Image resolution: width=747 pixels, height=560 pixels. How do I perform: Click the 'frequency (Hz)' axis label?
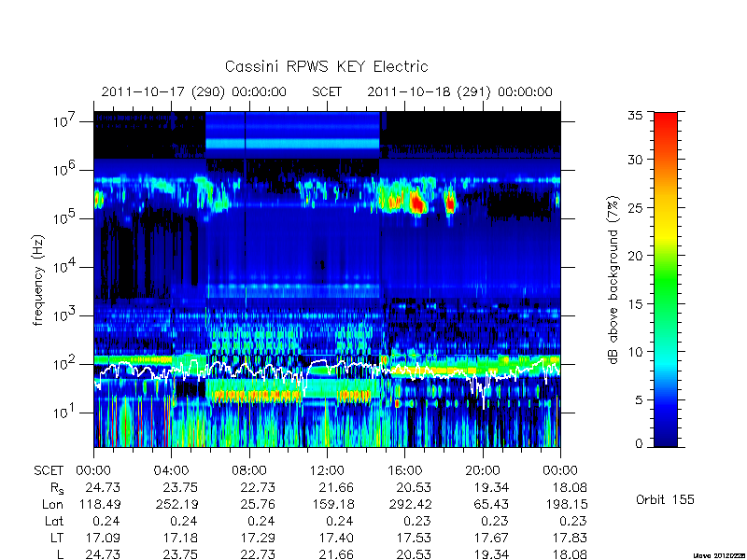point(38,281)
